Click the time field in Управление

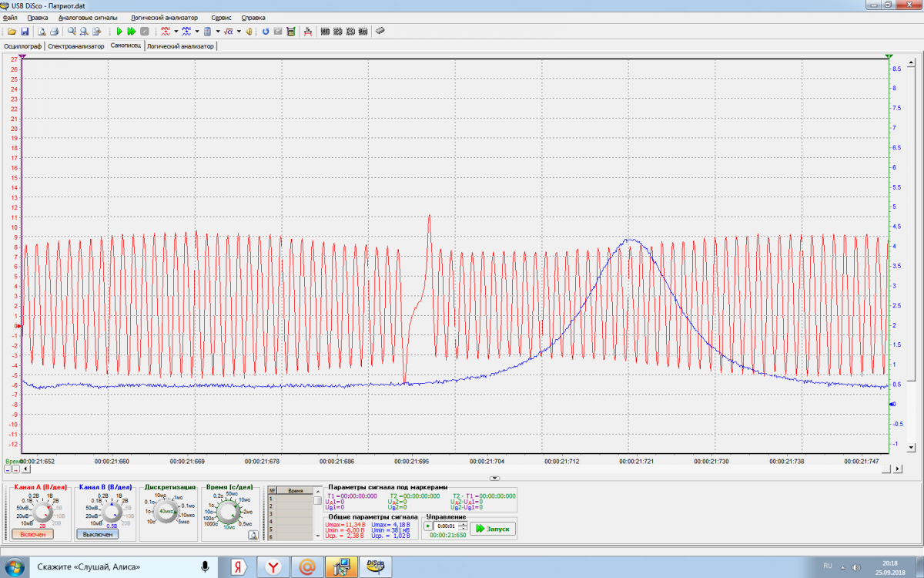point(446,526)
